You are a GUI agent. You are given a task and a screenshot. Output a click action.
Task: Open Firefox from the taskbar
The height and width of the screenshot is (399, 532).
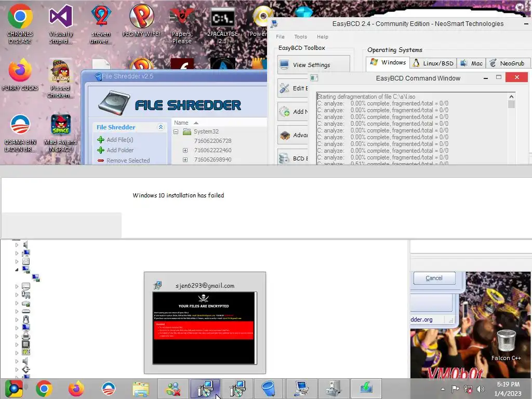coord(76,389)
